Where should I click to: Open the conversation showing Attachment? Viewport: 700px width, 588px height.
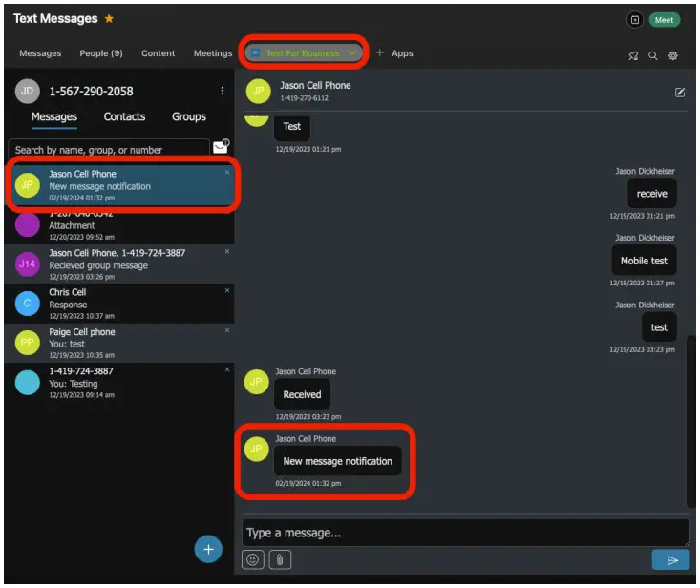pyautogui.click(x=119, y=226)
